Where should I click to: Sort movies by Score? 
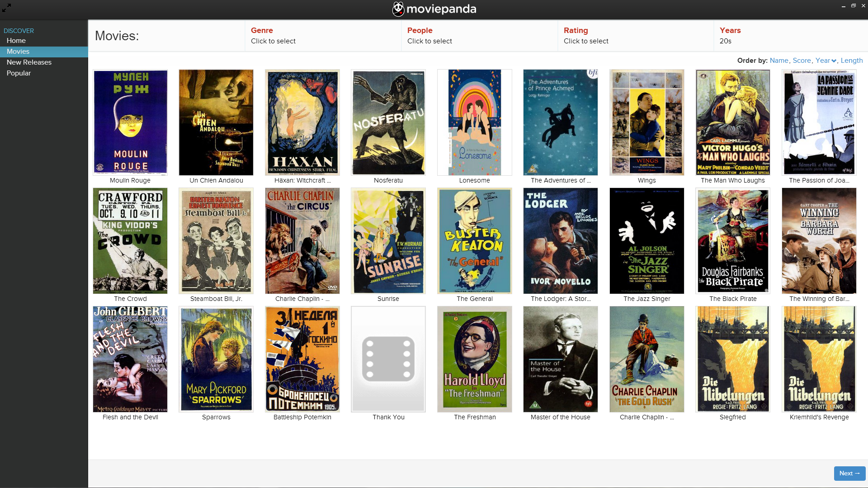coord(802,61)
